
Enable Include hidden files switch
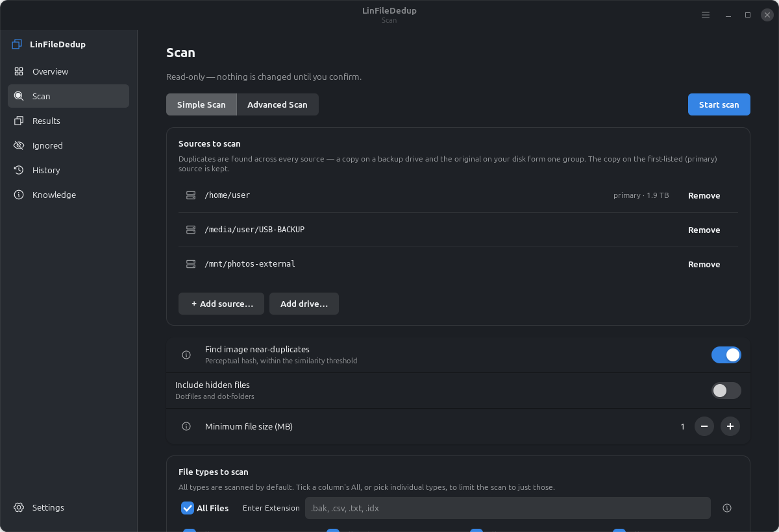pos(726,391)
